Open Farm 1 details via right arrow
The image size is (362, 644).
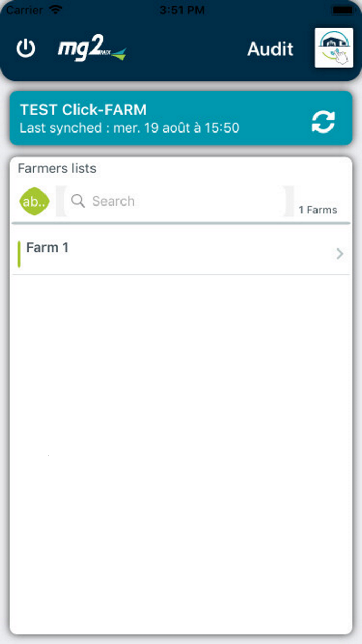[x=339, y=254]
